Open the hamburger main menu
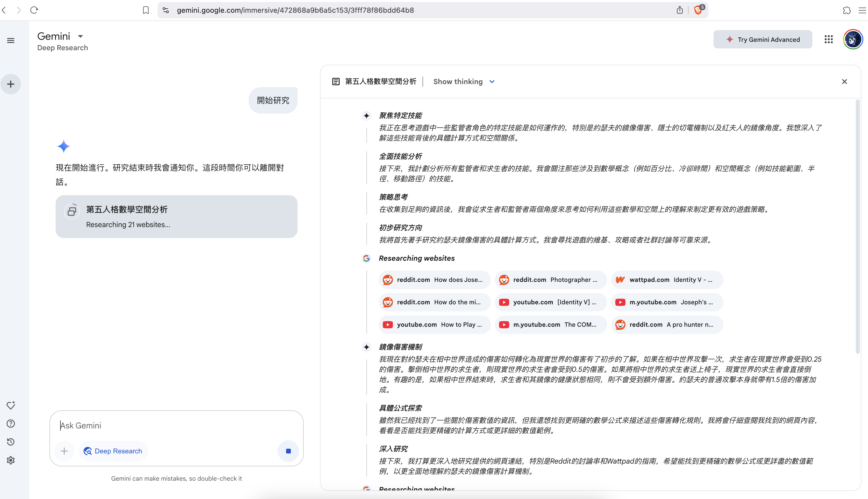868x499 pixels. click(11, 41)
